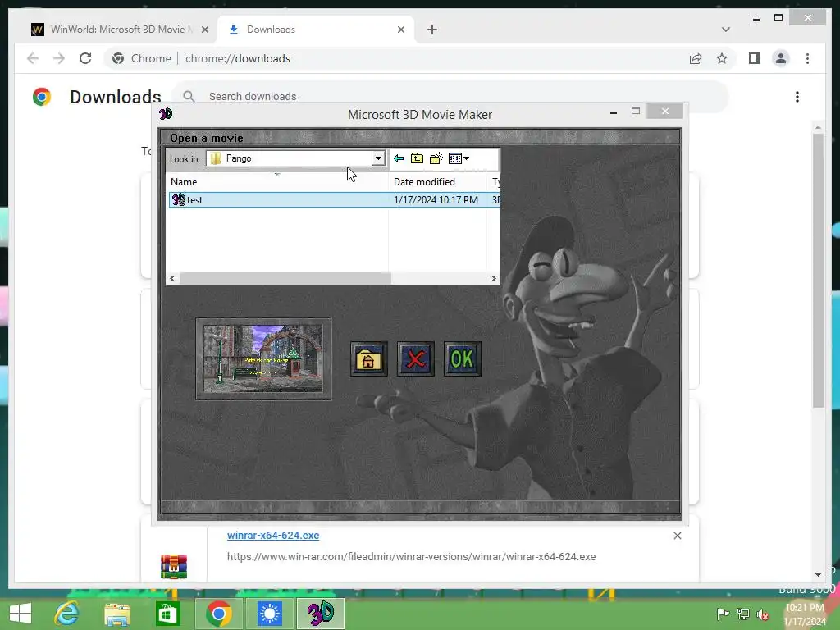Create a new folder in the file dialog
The width and height of the screenshot is (840, 630).
point(436,158)
